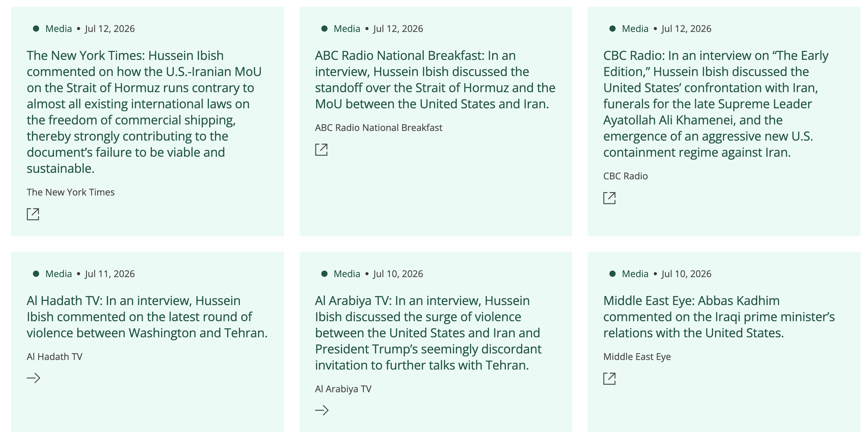Click the Media tag on the Middle East Eye card

point(635,274)
